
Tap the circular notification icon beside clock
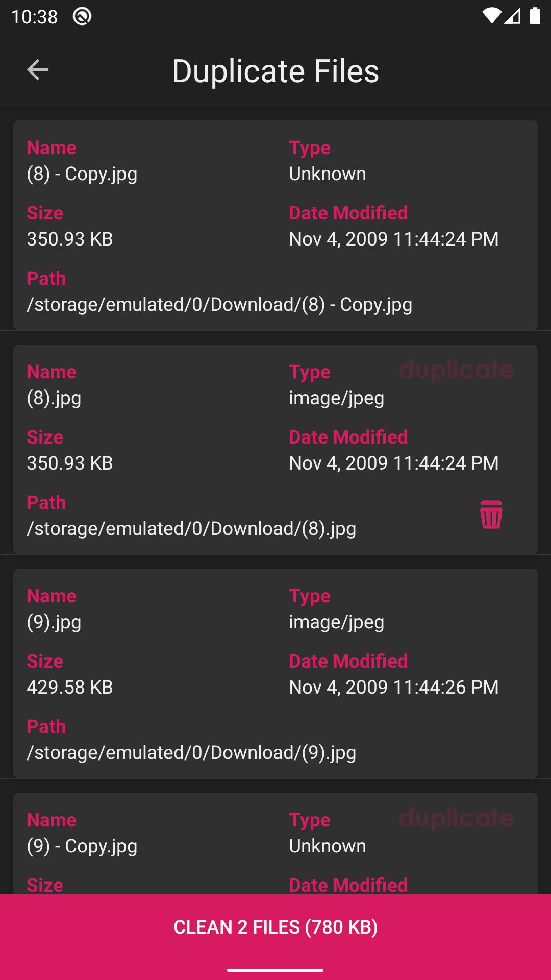click(x=82, y=16)
